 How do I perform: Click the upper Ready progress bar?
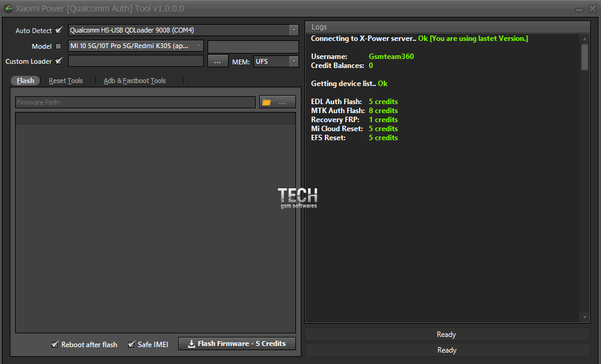pos(447,335)
